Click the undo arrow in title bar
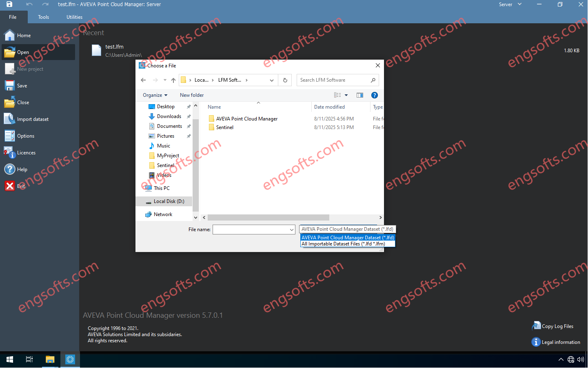 (x=29, y=4)
